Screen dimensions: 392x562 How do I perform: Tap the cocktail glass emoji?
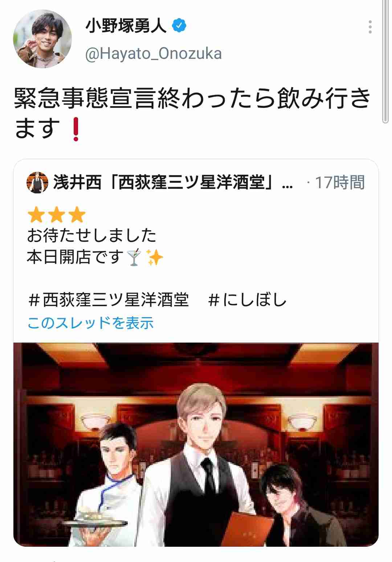[134, 258]
